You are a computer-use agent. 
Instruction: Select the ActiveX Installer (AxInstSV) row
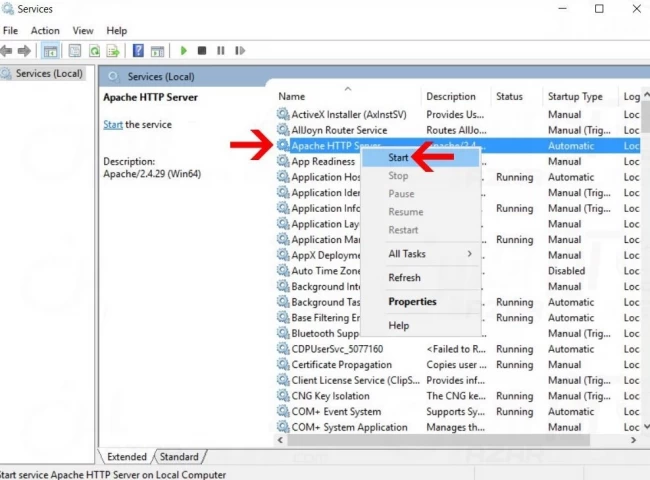(458, 114)
